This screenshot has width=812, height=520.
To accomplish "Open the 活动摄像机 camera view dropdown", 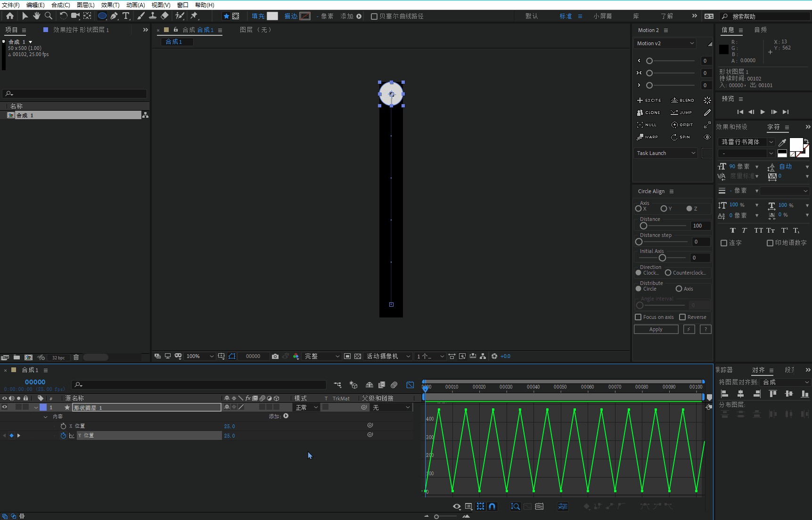I will tap(388, 356).
